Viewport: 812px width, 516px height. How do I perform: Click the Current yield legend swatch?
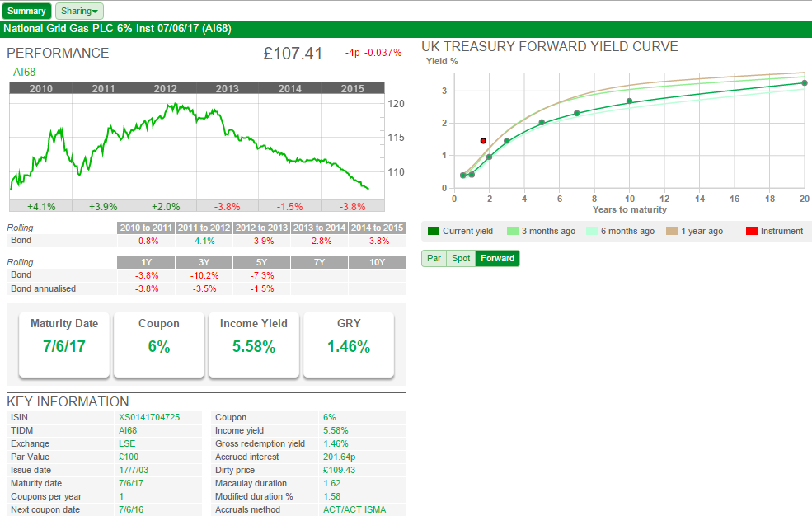434,231
